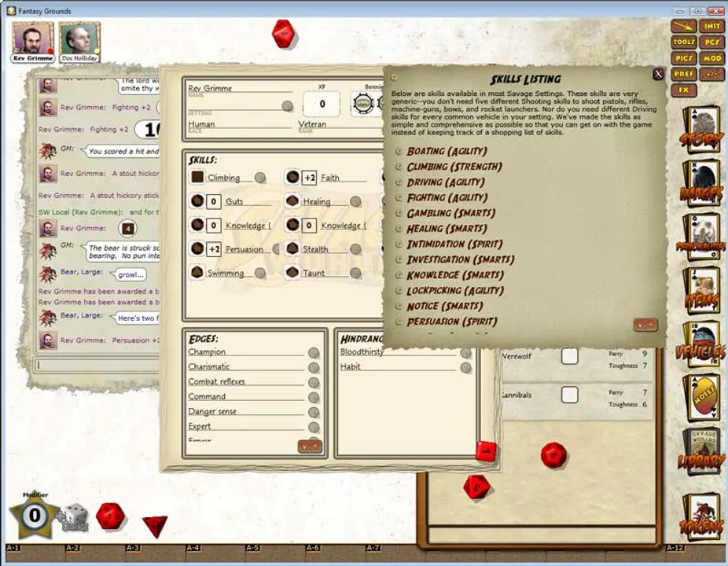
Task: Click the Faith skill die icon
Action: point(292,177)
